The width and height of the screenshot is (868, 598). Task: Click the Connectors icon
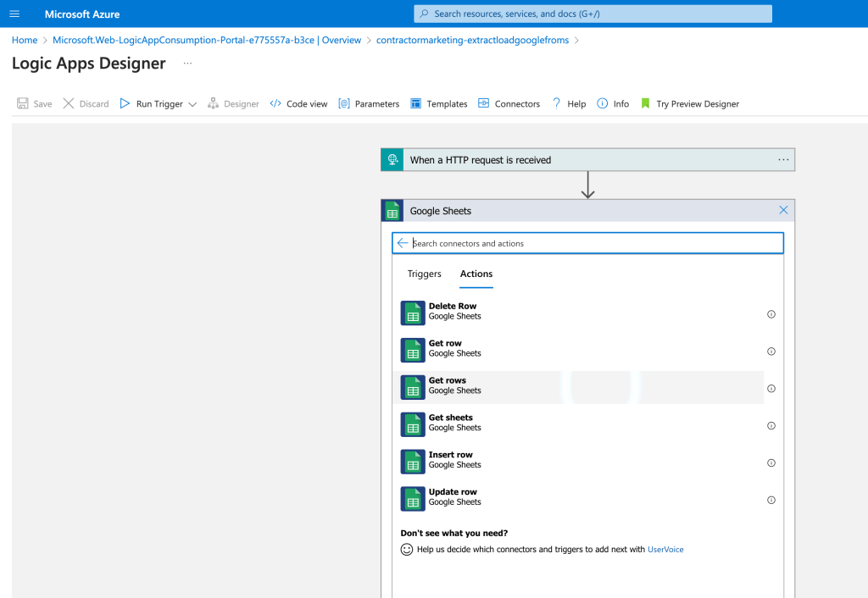click(483, 103)
